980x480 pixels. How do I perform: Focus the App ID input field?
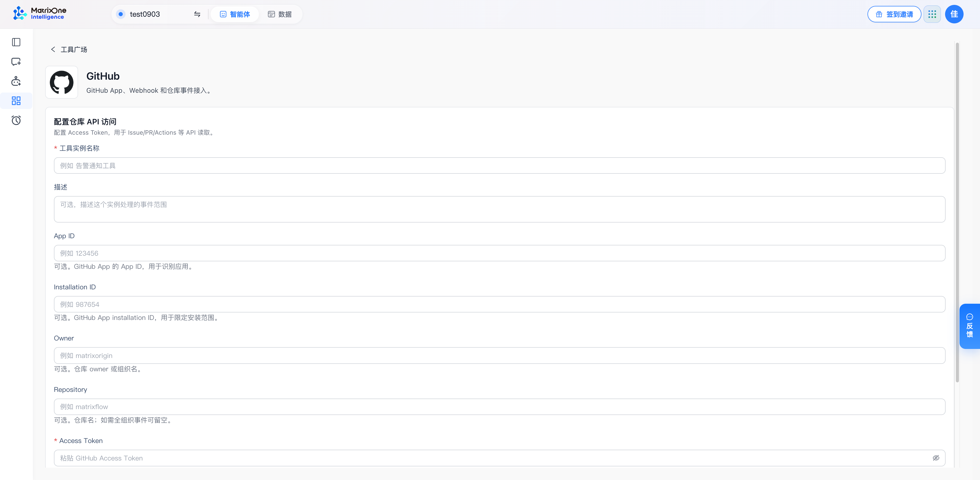tap(499, 253)
